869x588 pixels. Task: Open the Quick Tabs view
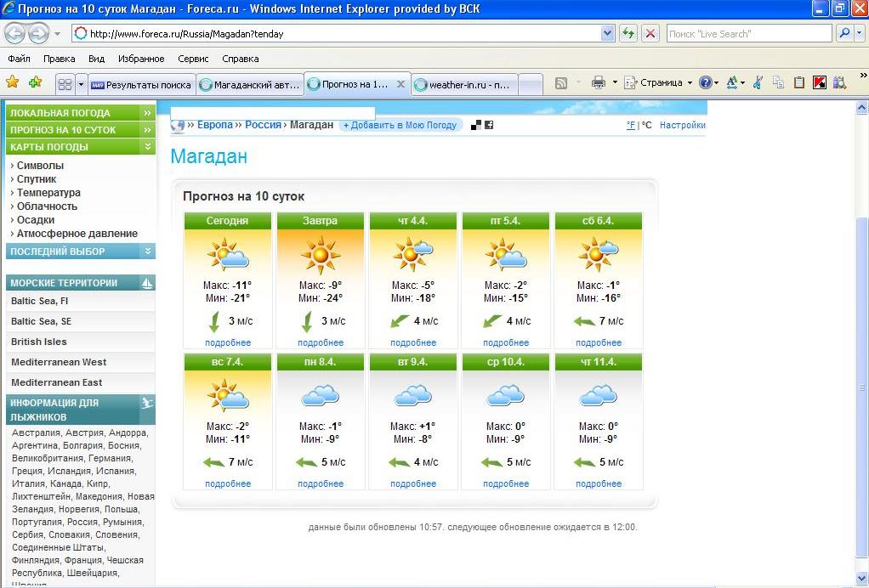(65, 84)
